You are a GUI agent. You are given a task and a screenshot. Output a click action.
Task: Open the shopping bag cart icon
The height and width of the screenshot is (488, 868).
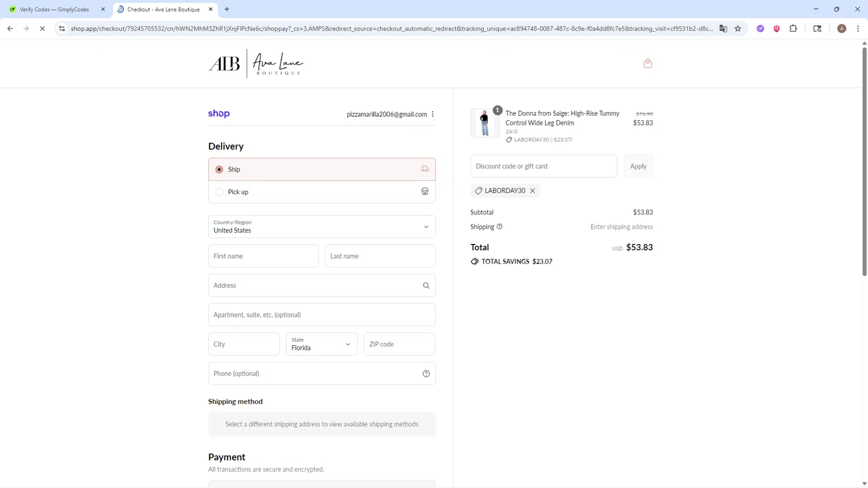(648, 63)
